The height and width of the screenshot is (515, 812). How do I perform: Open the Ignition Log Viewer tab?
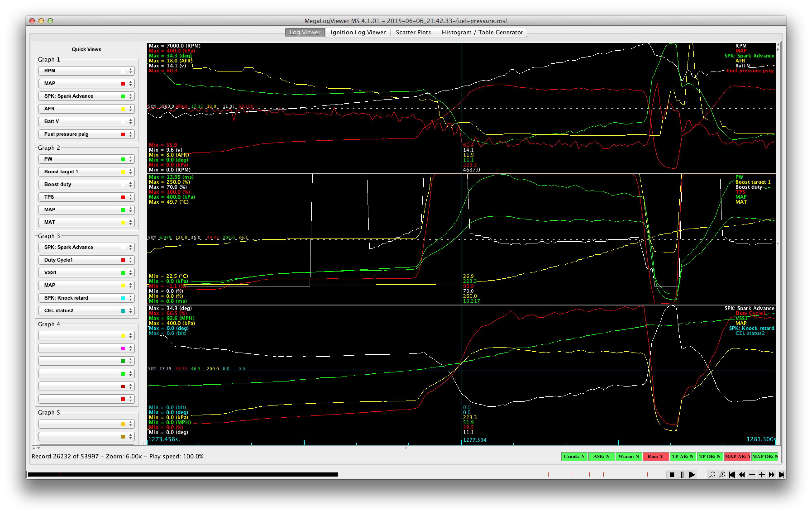358,32
